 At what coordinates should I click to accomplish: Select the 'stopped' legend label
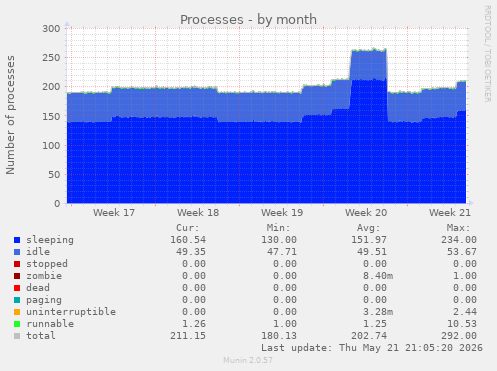(47, 264)
